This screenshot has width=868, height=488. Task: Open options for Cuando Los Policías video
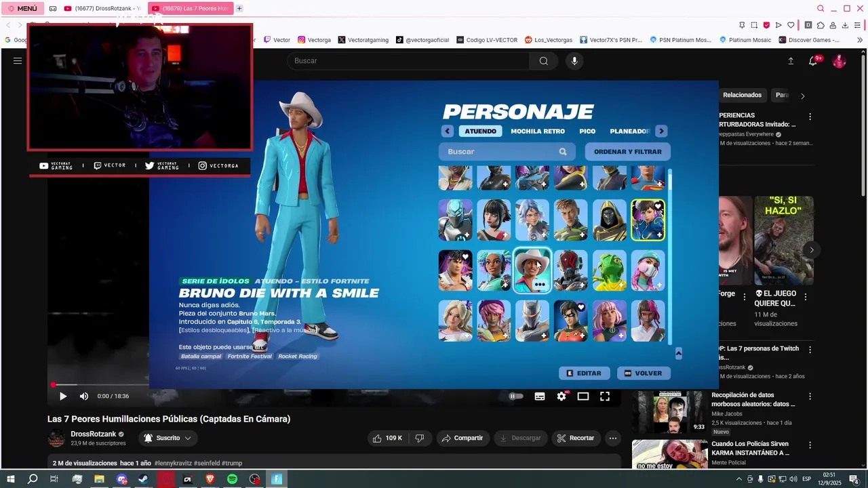[810, 445]
